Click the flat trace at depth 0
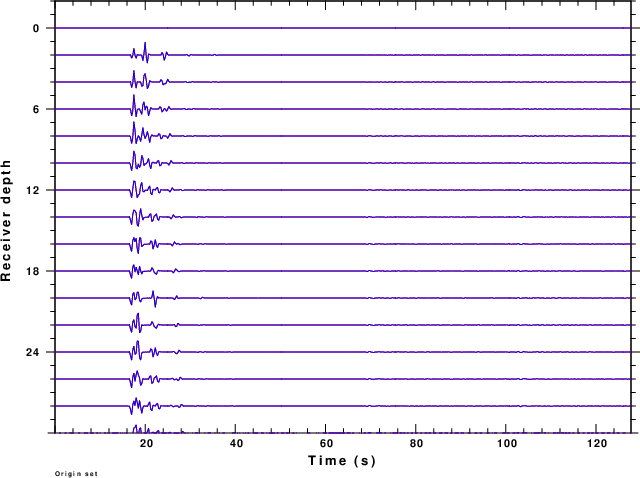 [343, 28]
